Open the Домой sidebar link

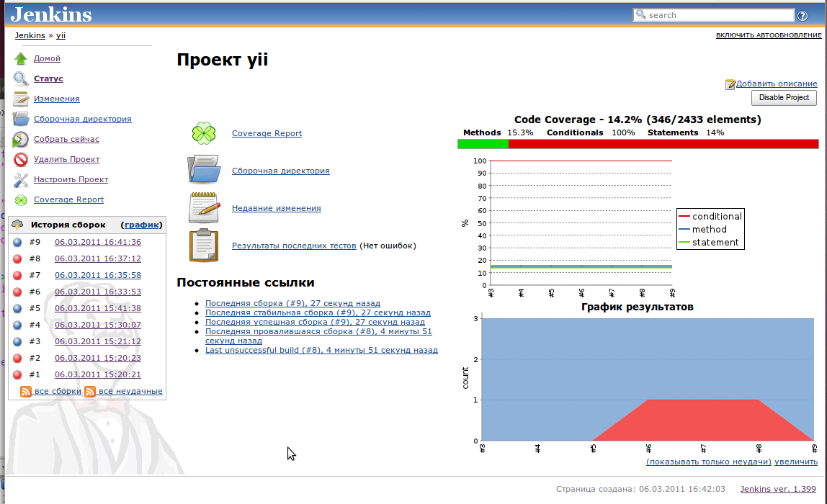47,58
